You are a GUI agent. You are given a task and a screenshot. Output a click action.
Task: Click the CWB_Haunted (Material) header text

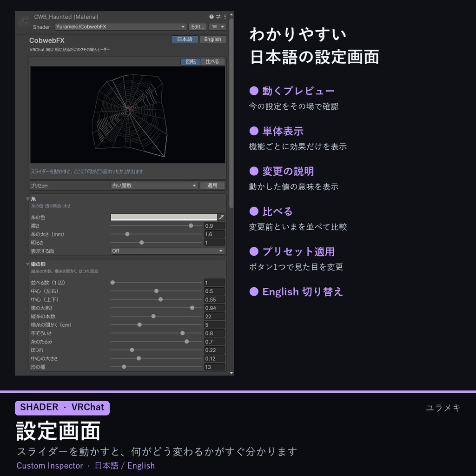[x=66, y=17]
